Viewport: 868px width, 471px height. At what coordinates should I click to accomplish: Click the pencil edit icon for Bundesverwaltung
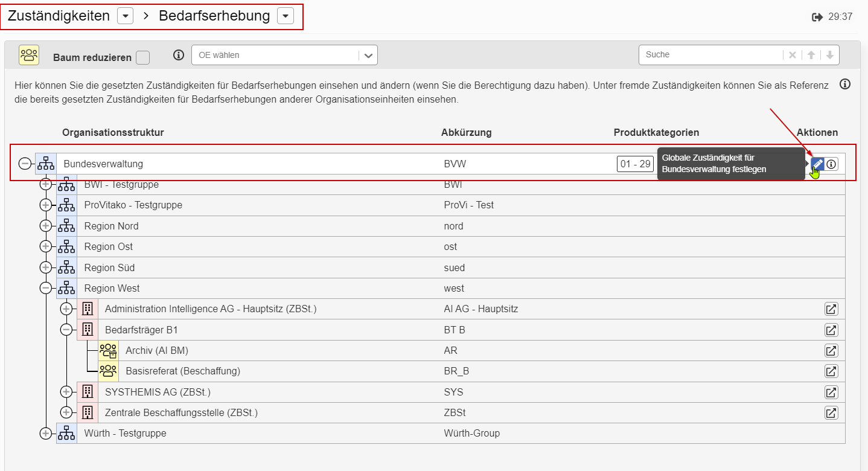817,164
